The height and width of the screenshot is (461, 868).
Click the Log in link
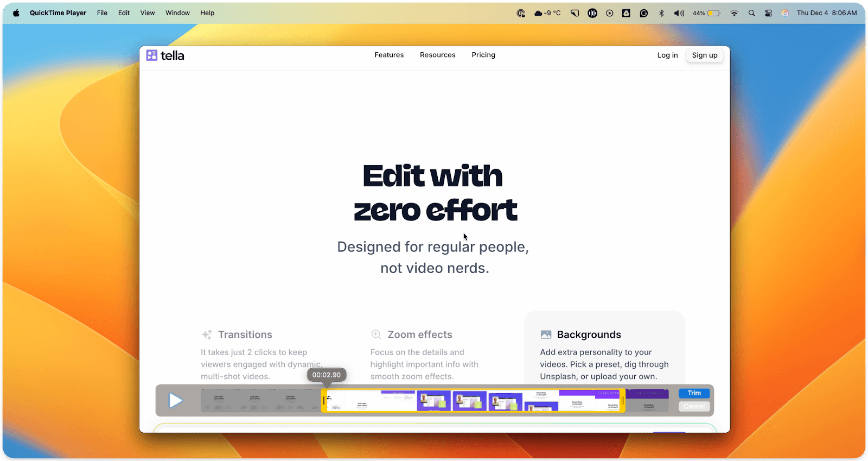(667, 55)
